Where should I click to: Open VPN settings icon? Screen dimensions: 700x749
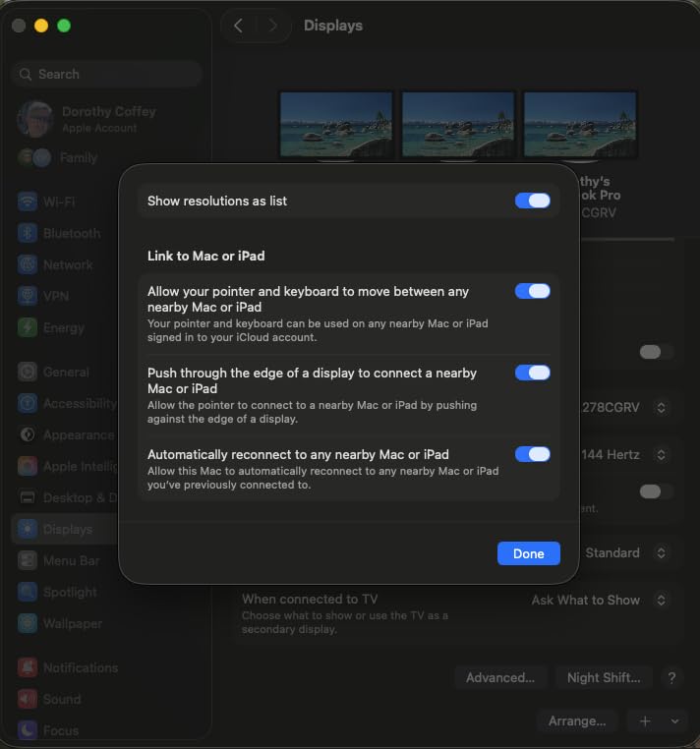[28, 296]
